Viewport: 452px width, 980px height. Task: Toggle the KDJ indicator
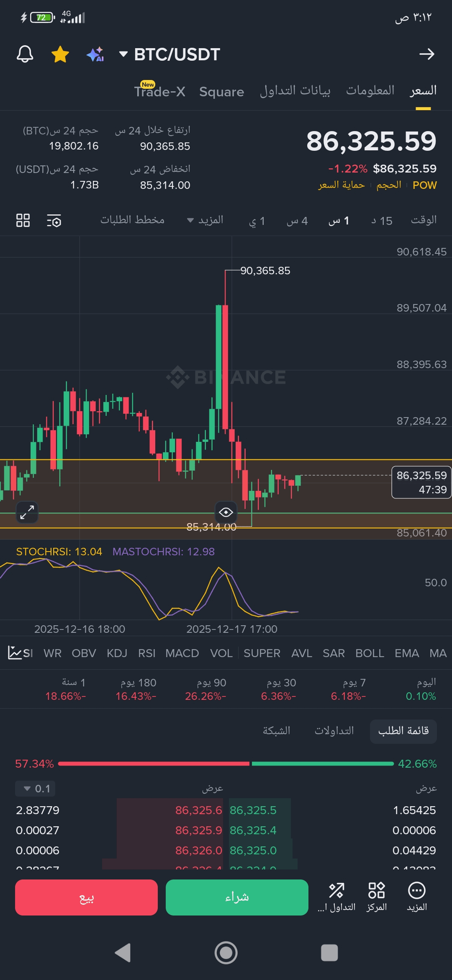tap(117, 653)
